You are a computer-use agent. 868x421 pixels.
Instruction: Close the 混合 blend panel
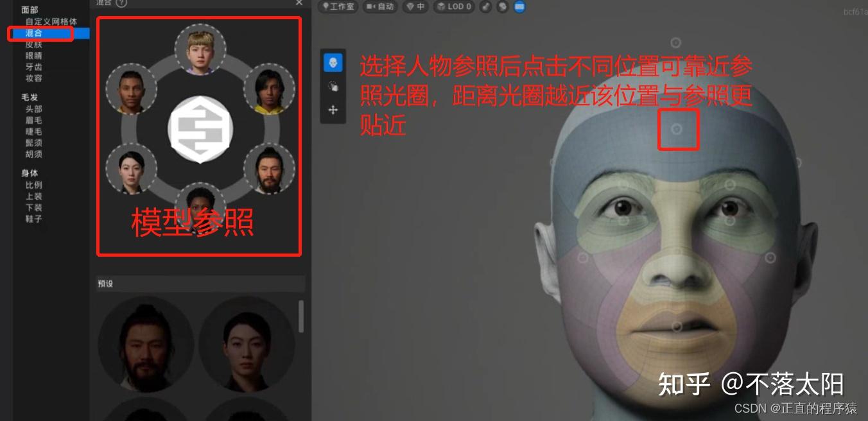(x=299, y=3)
